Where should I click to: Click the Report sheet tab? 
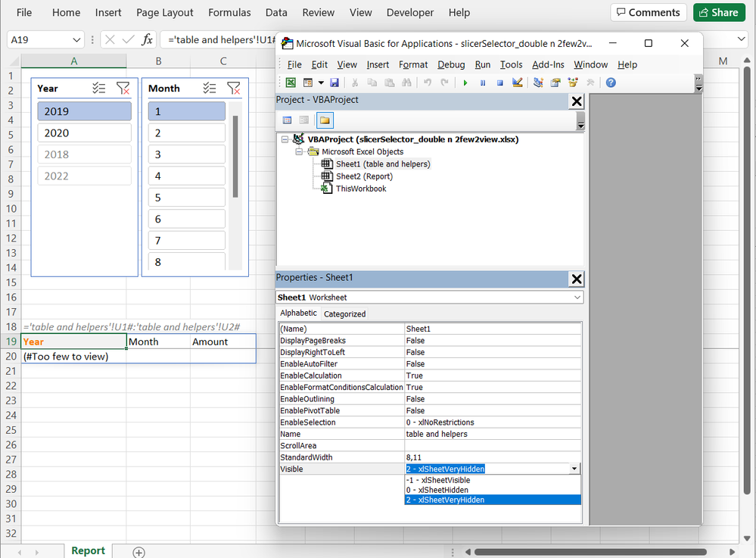[88, 550]
